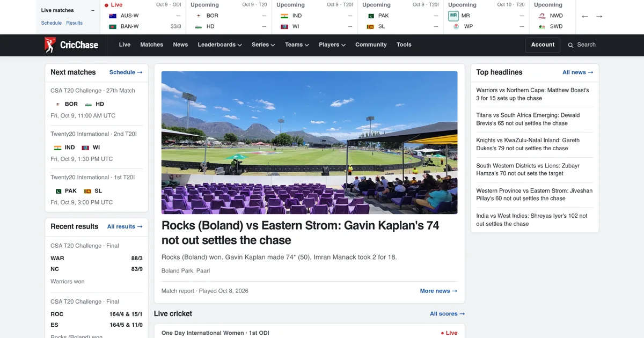Click the More news link
The width and height of the screenshot is (644, 338).
pyautogui.click(x=438, y=291)
